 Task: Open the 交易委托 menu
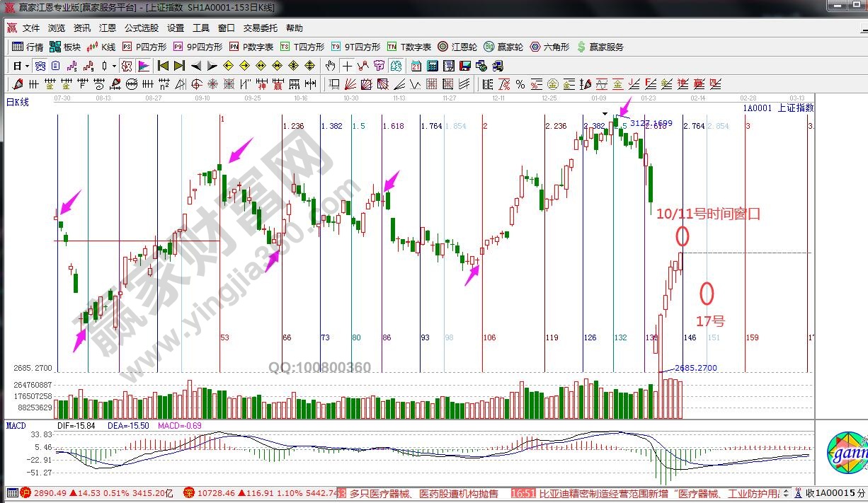[x=261, y=28]
